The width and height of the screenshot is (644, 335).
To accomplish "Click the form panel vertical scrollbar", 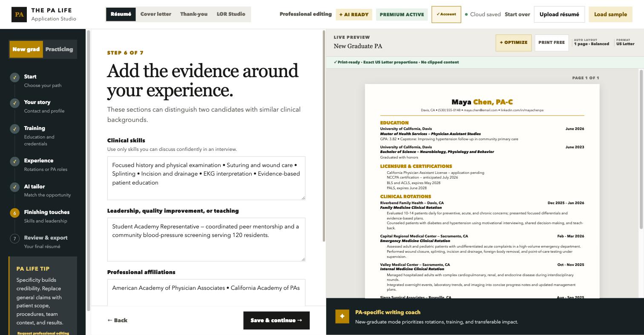I will [324, 136].
